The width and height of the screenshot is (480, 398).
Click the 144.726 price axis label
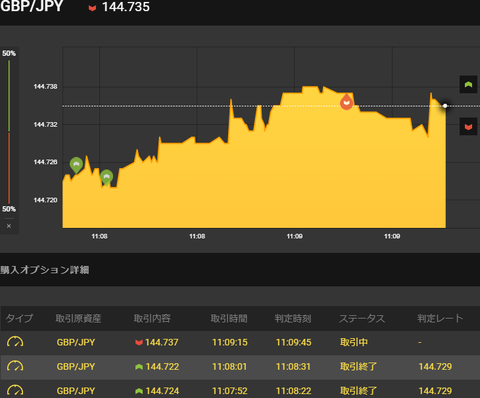click(x=45, y=162)
